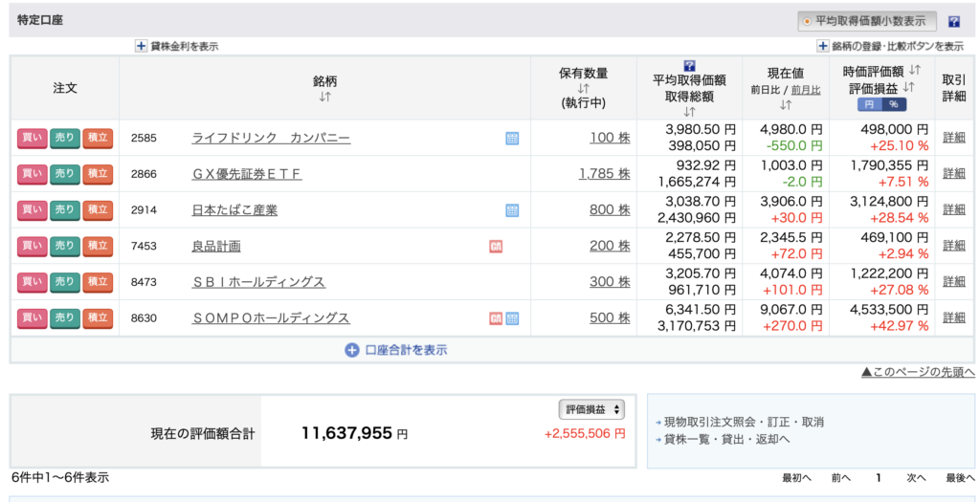
Task: Expand 貸株金利を表示
Action: (x=177, y=46)
